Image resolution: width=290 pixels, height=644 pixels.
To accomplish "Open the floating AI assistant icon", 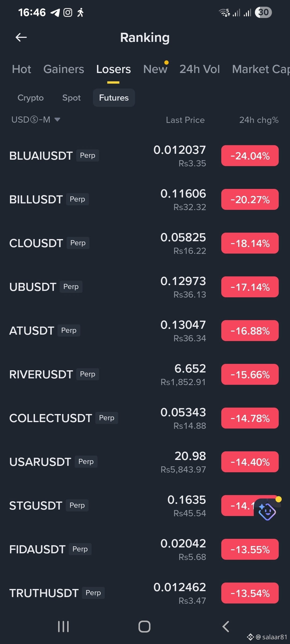I will (x=267, y=510).
